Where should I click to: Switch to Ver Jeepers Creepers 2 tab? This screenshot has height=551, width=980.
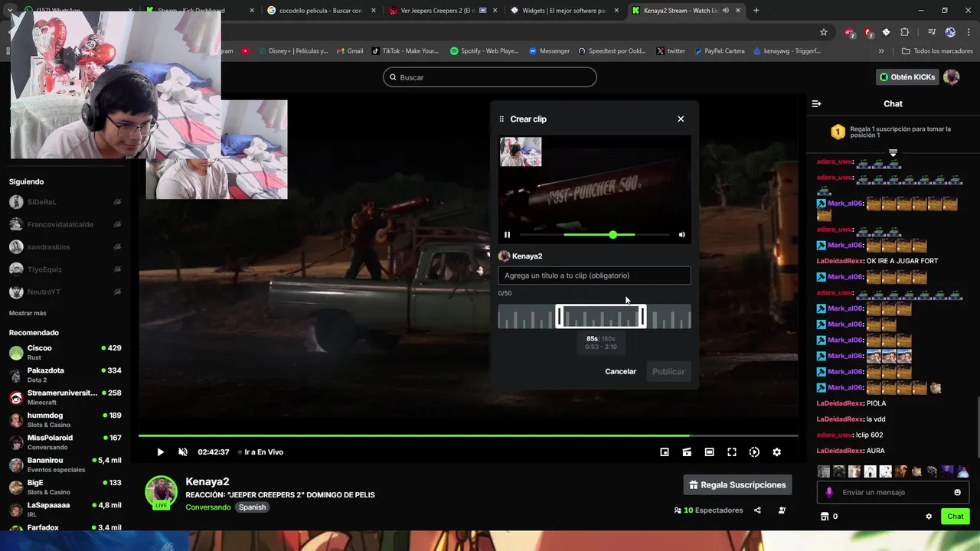pos(442,11)
